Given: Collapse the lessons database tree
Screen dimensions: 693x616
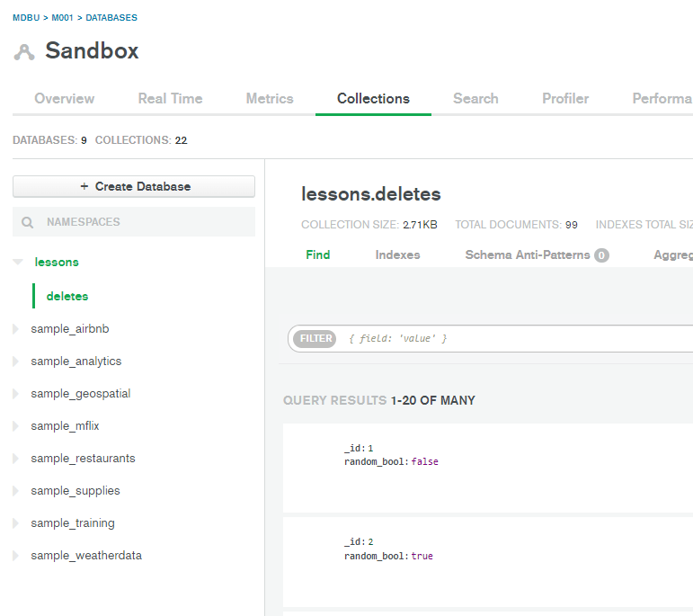Looking at the screenshot, I should [x=17, y=263].
